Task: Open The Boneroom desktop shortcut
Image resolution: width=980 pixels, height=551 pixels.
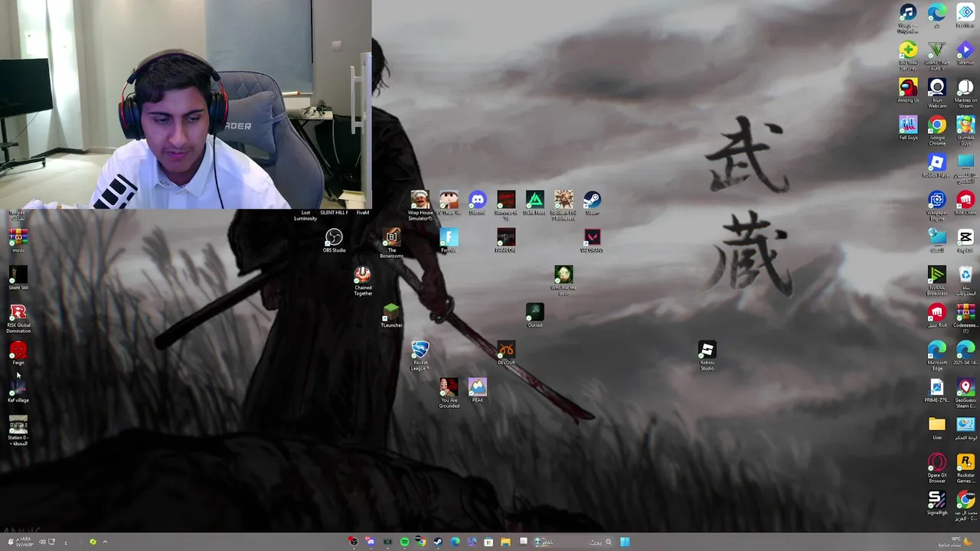Action: click(391, 243)
